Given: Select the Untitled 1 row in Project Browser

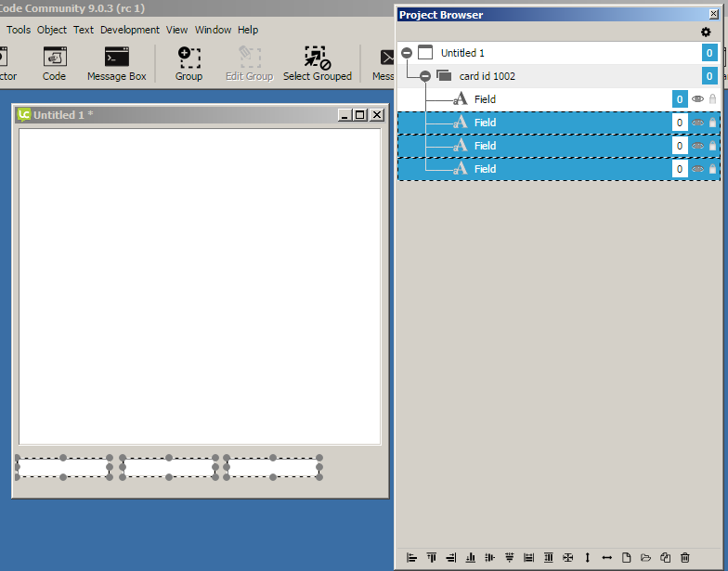Looking at the screenshot, I should 559,53.
